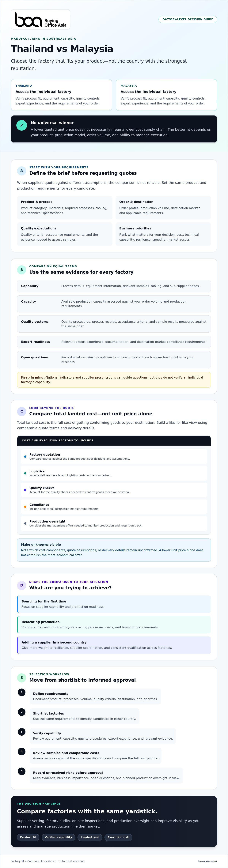Screen dimensions: 228x868
Task: Select the Relocating production option
Action: pyautogui.click(x=114, y=625)
